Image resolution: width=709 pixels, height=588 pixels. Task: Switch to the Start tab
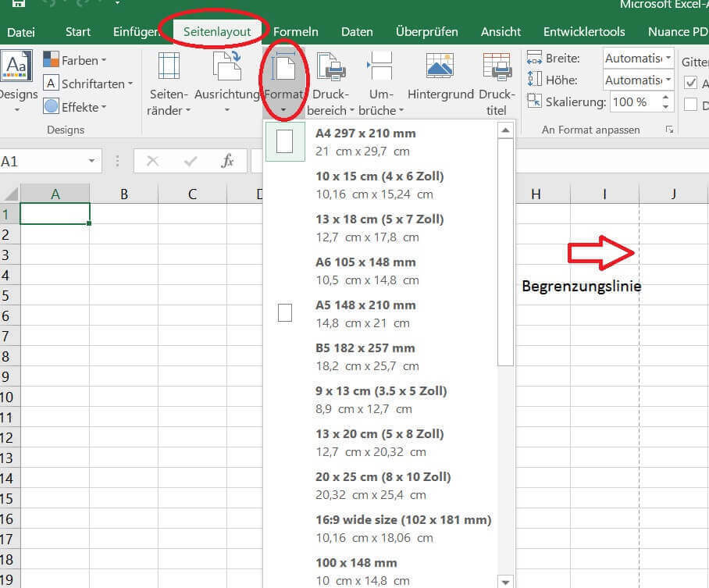(x=78, y=32)
